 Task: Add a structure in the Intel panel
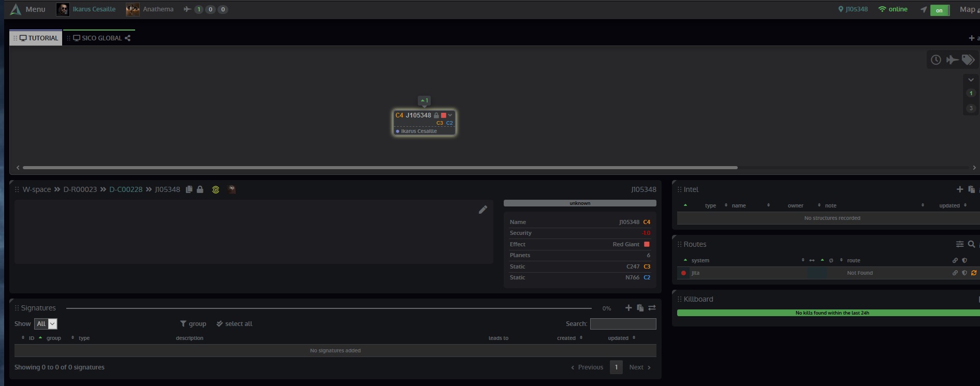click(959, 189)
